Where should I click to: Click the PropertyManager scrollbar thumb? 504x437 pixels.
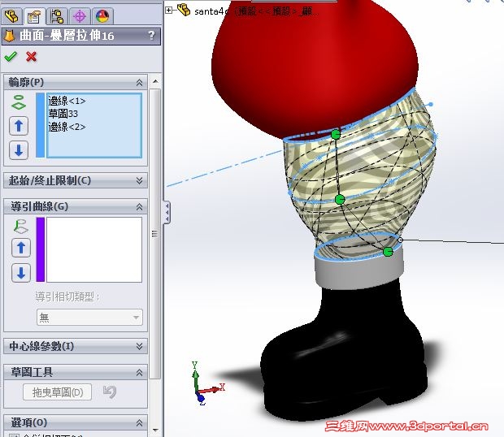(x=155, y=234)
